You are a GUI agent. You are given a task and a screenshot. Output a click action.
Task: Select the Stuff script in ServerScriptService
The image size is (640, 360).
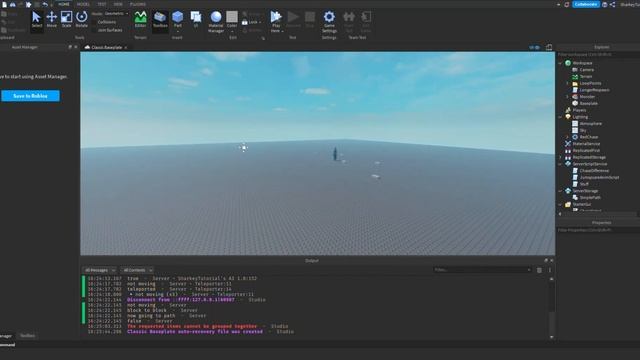pyautogui.click(x=584, y=184)
